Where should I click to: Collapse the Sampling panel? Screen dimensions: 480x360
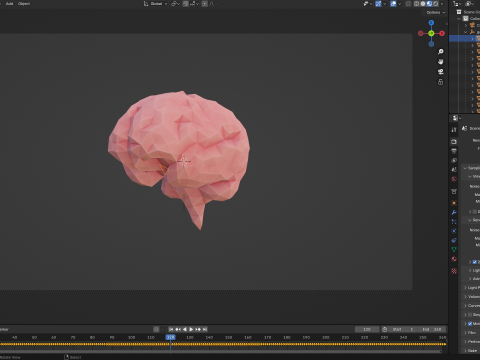[x=471, y=168]
